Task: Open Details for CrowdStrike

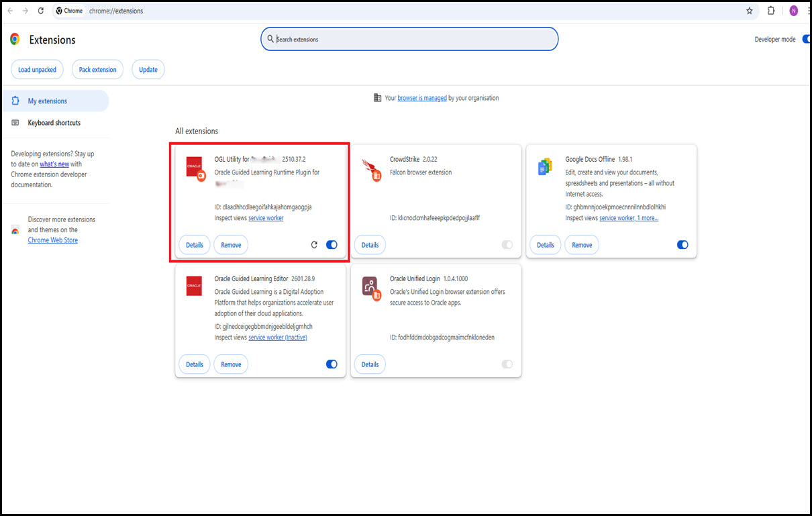Action: (x=370, y=245)
